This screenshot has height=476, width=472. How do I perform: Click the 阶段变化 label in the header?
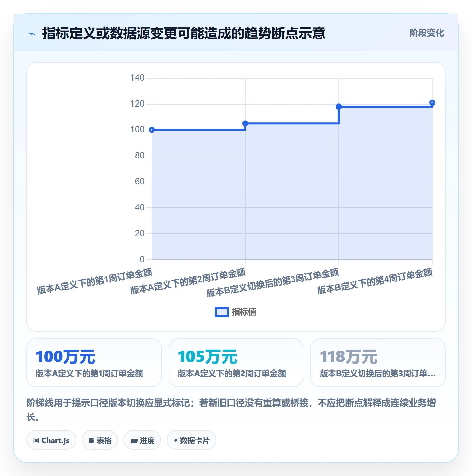pyautogui.click(x=426, y=33)
